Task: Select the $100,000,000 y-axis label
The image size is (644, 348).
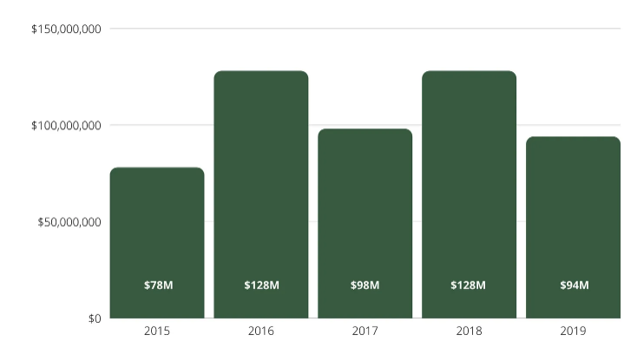Action: point(67,126)
